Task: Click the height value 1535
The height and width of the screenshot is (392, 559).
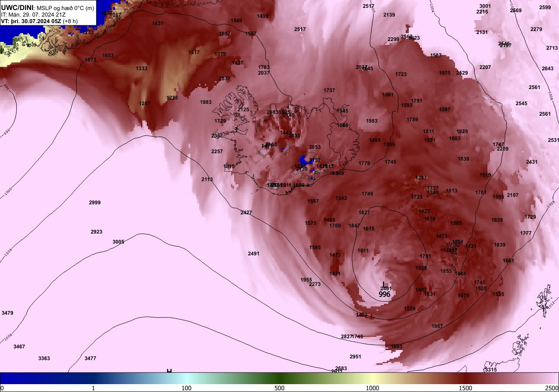Action: tap(498, 294)
